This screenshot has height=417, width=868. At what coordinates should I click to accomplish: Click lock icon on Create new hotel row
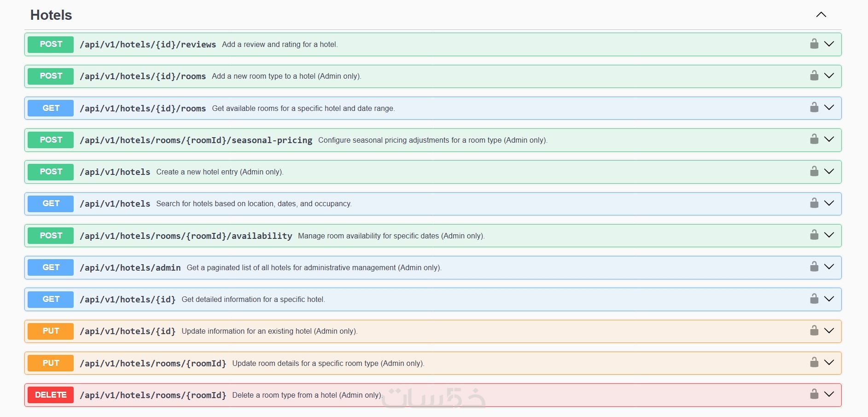point(814,171)
